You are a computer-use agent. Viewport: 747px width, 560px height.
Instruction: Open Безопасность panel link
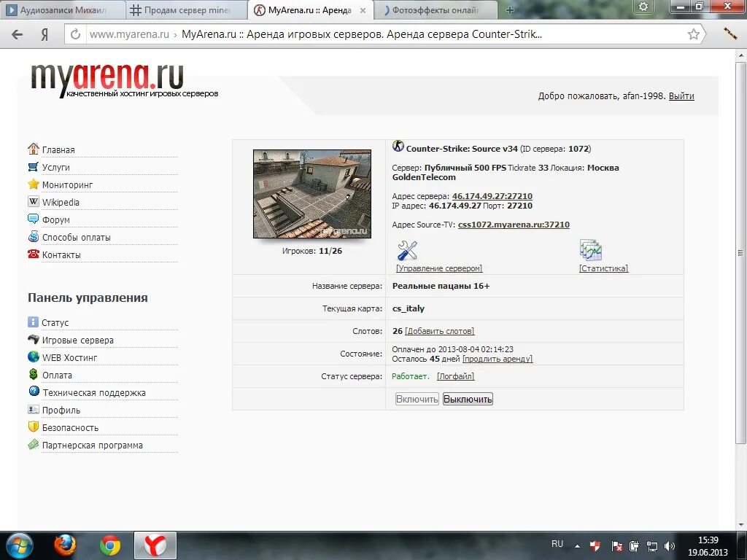(70, 427)
